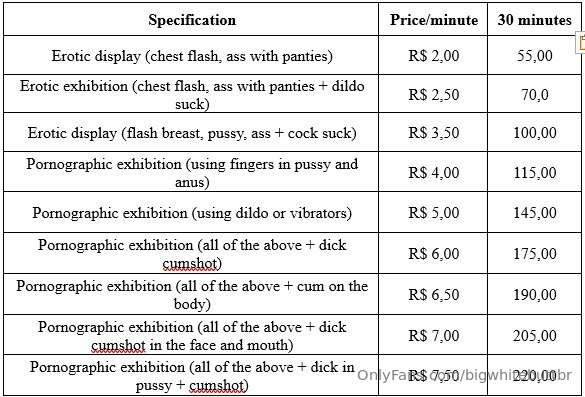Select the 115,00 cell
585x397 pixels.
pyautogui.click(x=534, y=172)
